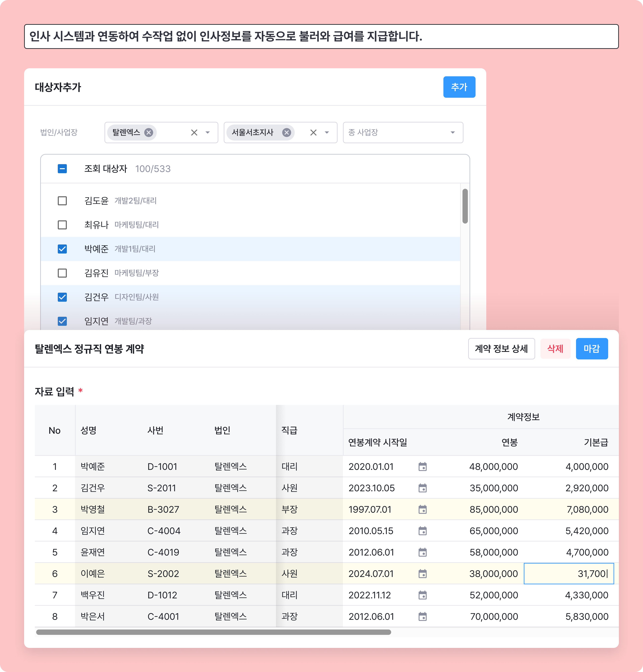Open calendar icon in 이예은's row

pos(423,574)
